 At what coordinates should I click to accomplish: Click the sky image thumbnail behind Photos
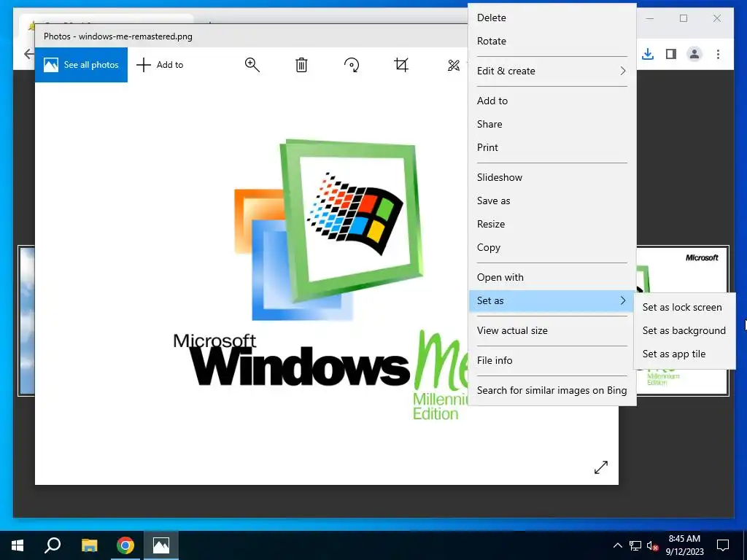pyautogui.click(x=27, y=321)
